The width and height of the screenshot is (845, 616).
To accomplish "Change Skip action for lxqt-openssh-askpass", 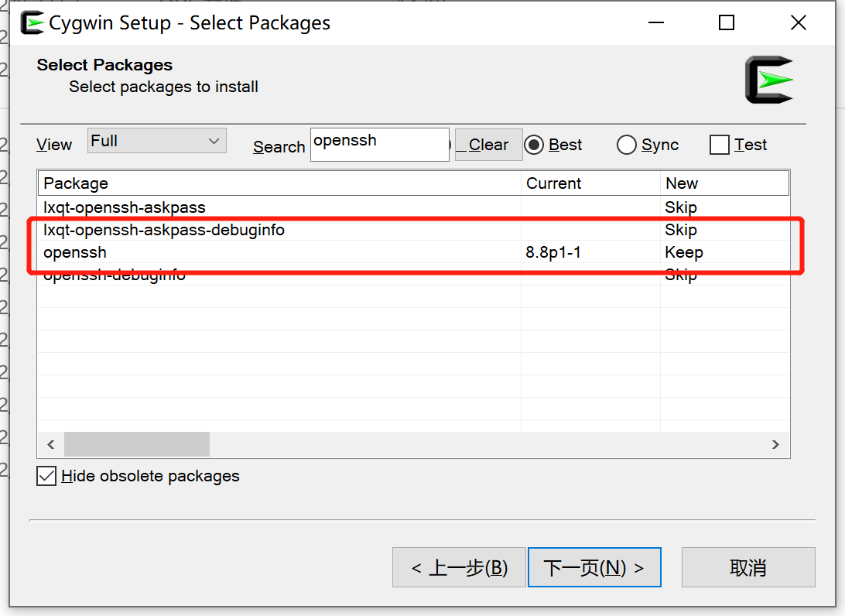I will click(681, 207).
